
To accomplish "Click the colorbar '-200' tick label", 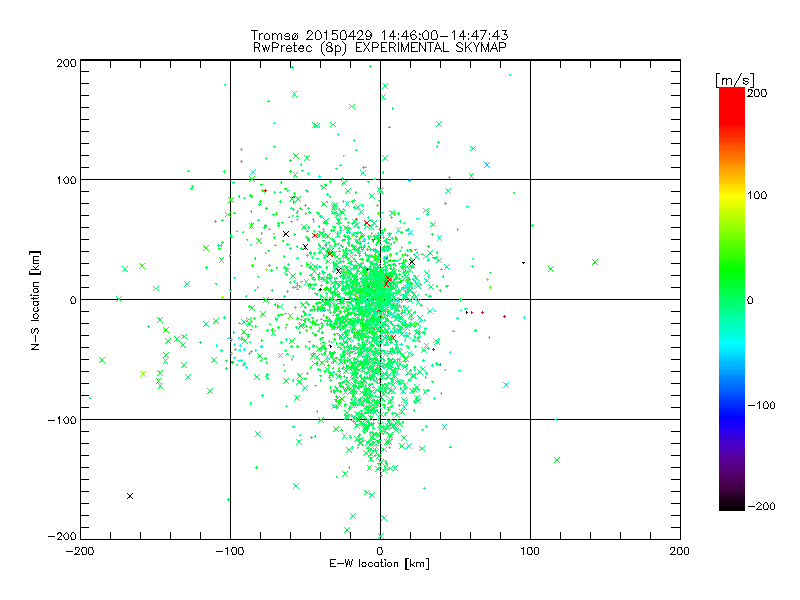I will pyautogui.click(x=761, y=506).
